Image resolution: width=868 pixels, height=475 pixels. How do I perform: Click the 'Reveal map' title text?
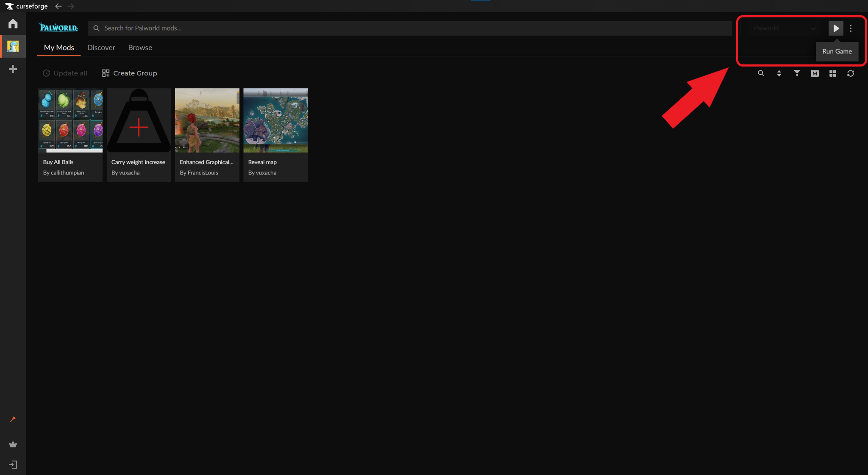click(x=262, y=162)
